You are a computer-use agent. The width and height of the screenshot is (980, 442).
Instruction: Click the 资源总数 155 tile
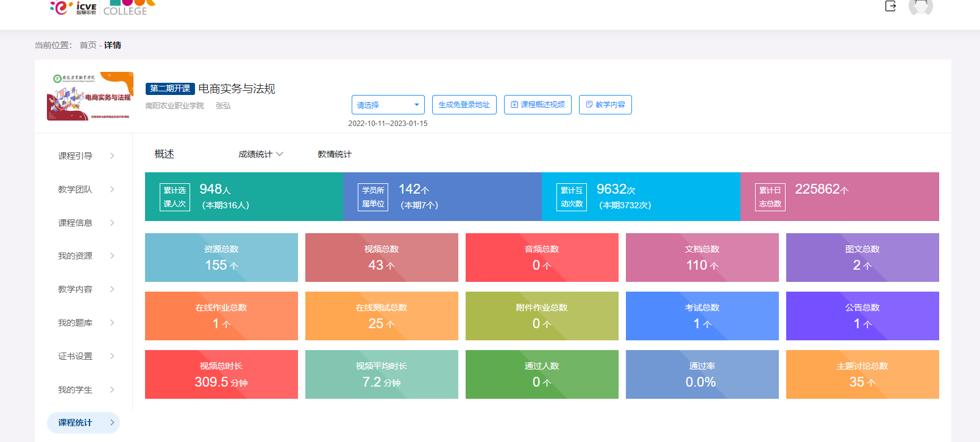point(221,258)
